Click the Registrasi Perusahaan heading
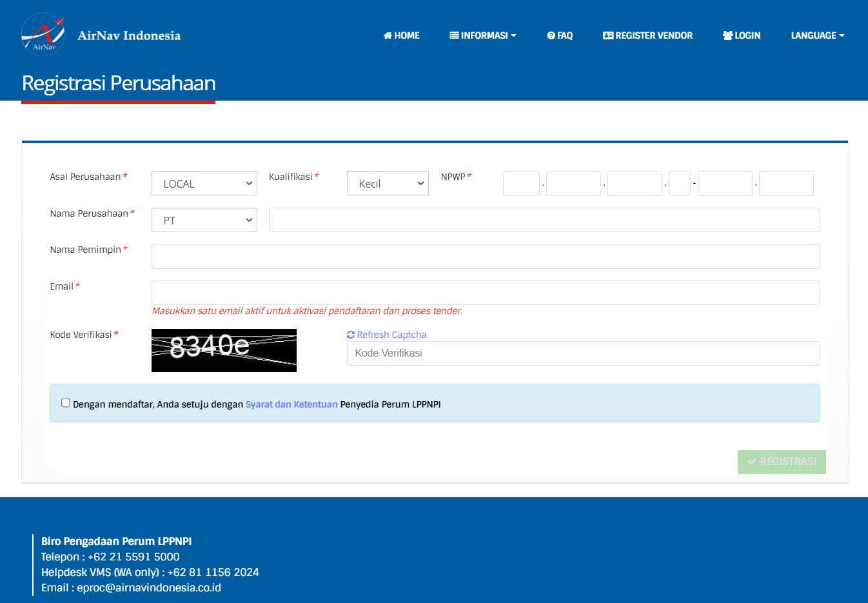 pyautogui.click(x=119, y=83)
